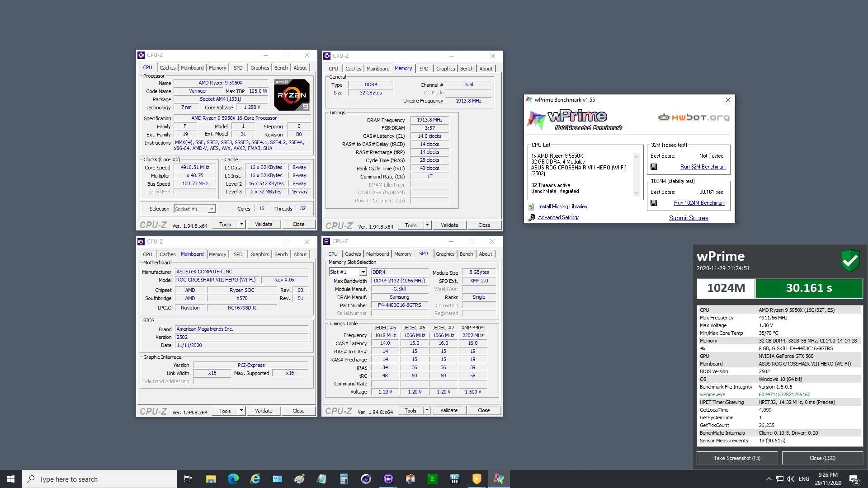Screen dimensions: 868x488
Task: Switch to the wPrime taskbar icon
Action: tap(499, 479)
